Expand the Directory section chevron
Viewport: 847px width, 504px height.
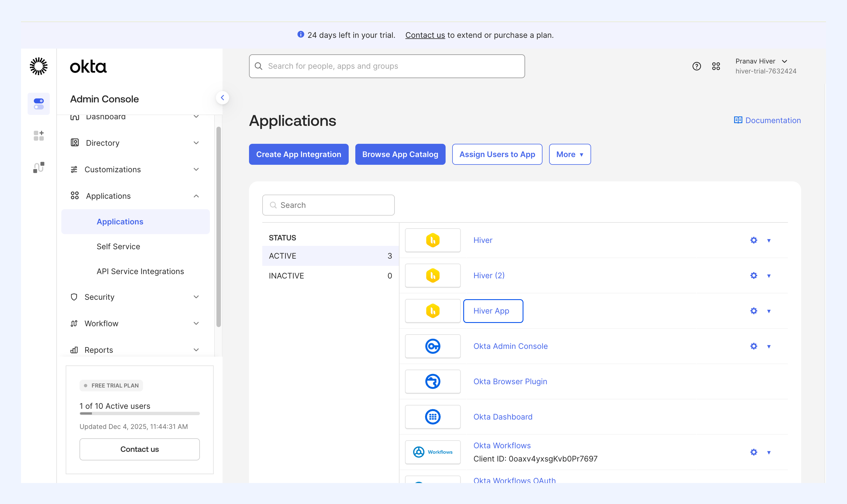point(196,143)
